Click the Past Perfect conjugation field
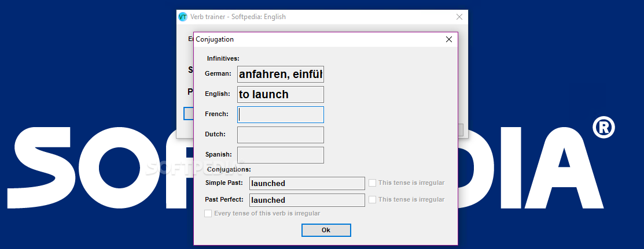 click(x=307, y=200)
